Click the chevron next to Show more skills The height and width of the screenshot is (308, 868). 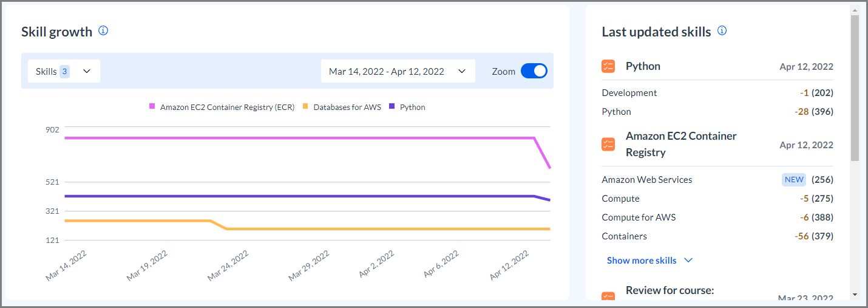tap(688, 260)
